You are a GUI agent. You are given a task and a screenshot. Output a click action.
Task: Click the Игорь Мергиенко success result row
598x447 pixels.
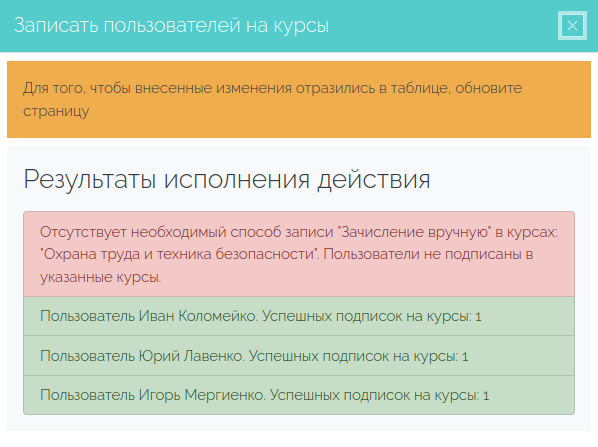coord(299,395)
